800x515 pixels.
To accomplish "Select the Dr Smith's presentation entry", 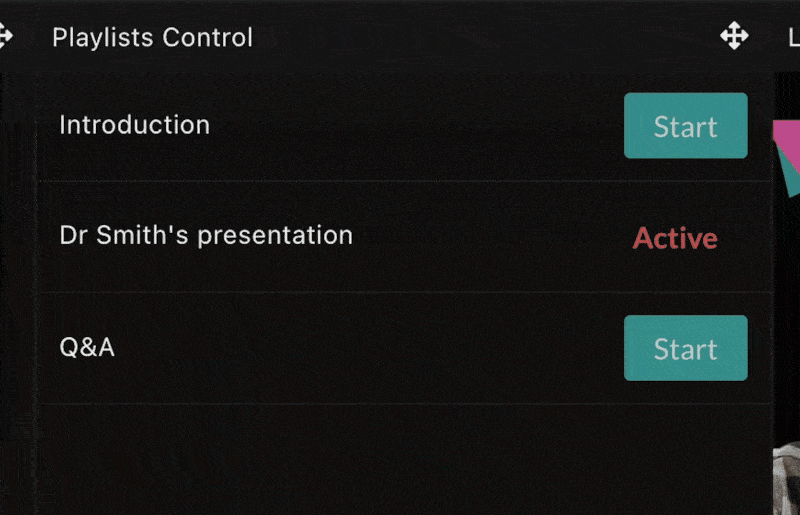I will click(206, 235).
